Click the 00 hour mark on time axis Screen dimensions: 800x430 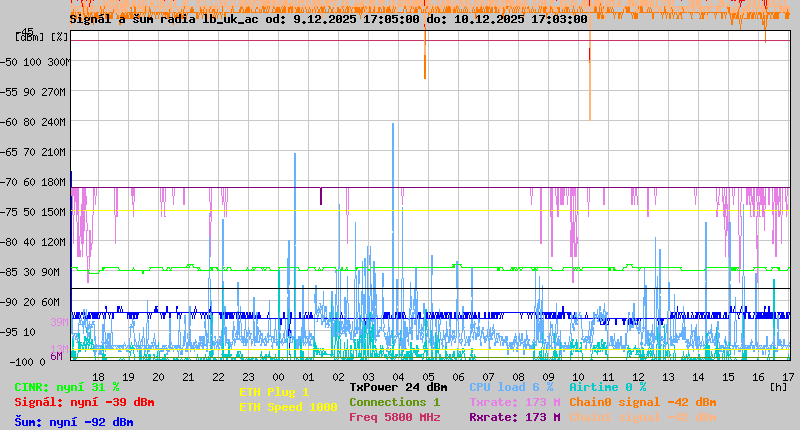279,376
